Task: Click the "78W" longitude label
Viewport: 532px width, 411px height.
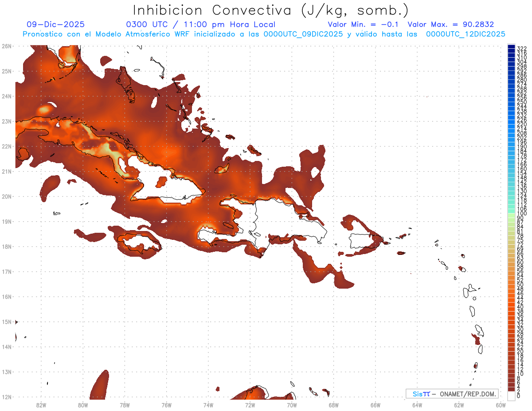Action: 125,404
